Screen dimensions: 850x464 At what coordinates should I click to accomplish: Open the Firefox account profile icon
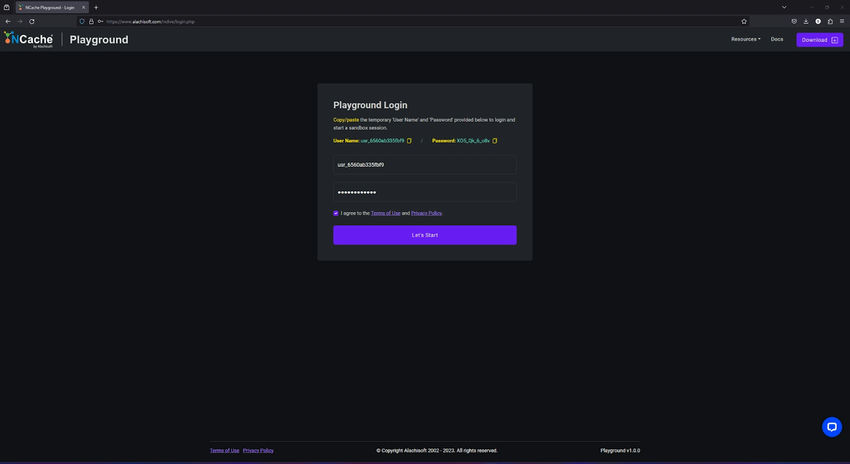click(818, 22)
